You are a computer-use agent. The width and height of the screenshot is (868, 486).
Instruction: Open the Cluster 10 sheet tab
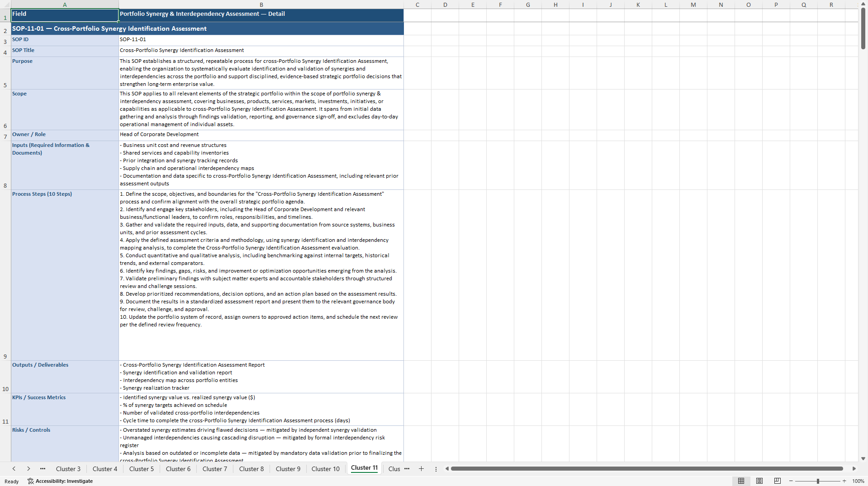click(x=326, y=469)
